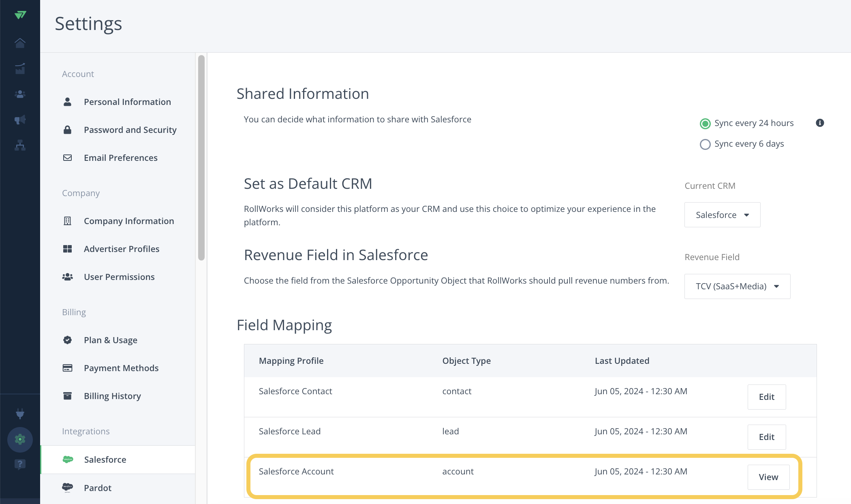851x504 pixels.
Task: Click the Personal Information person icon
Action: 67,102
